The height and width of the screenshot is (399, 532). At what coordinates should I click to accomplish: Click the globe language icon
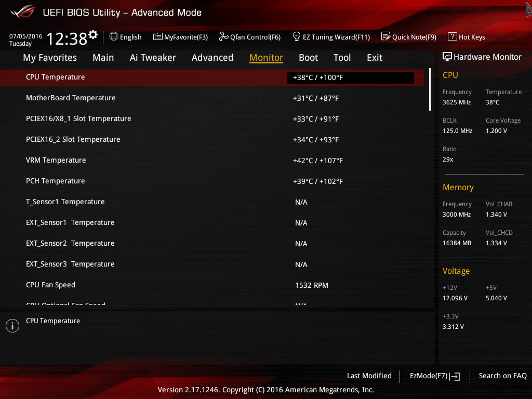114,36
